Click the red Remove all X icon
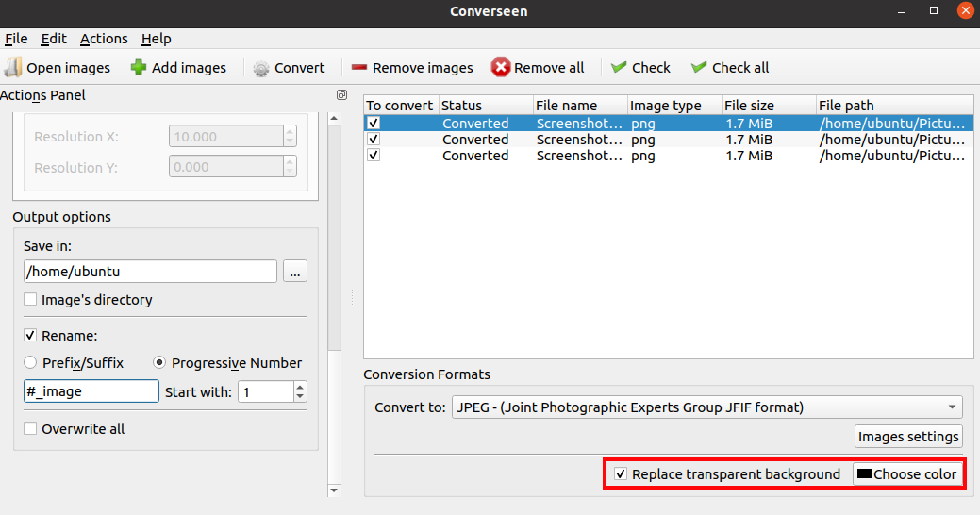Screen dimensions: 980x515 pos(500,68)
